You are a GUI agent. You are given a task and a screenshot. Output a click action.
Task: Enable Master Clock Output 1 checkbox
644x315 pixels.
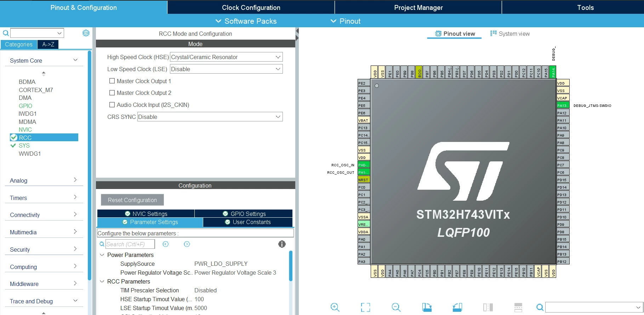point(112,81)
